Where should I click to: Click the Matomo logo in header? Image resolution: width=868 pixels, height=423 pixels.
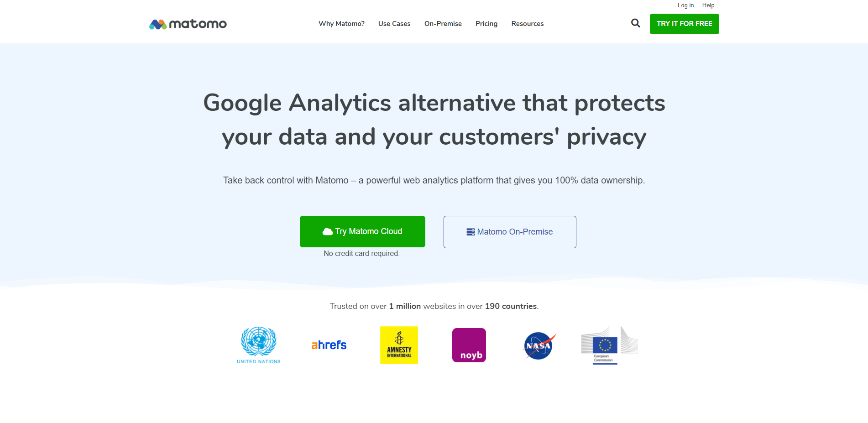tap(188, 24)
